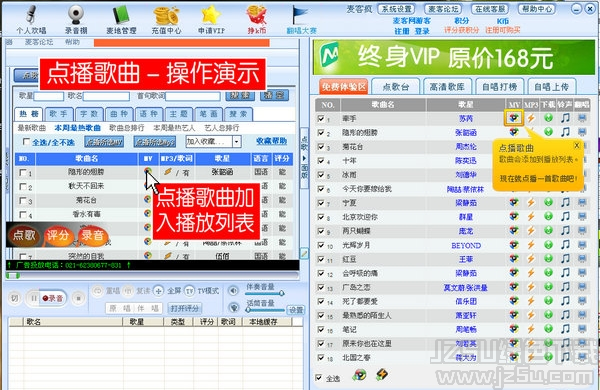The width and height of the screenshot is (600, 390).
Task: Open 麦地管理 green book icon
Action: (x=121, y=16)
